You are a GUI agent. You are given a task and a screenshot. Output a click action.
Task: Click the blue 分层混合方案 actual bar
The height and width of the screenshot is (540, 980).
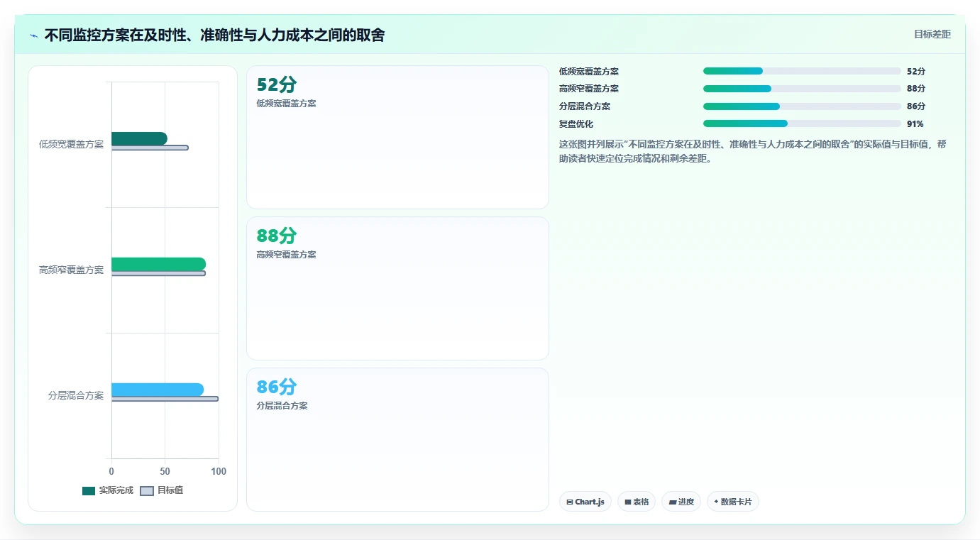[x=158, y=390]
